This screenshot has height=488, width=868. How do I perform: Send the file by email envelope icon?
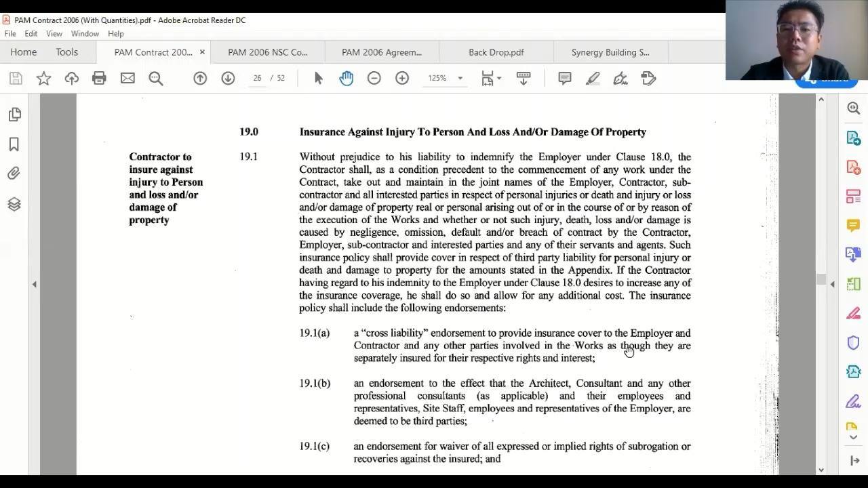tap(127, 79)
